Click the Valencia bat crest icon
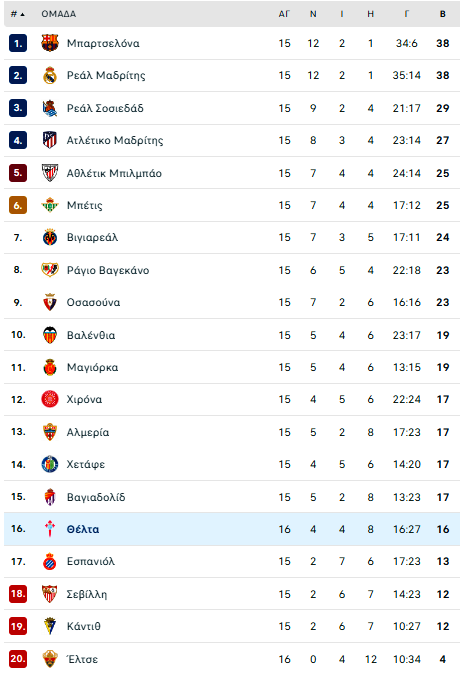This screenshot has width=460, height=674. (x=50, y=335)
